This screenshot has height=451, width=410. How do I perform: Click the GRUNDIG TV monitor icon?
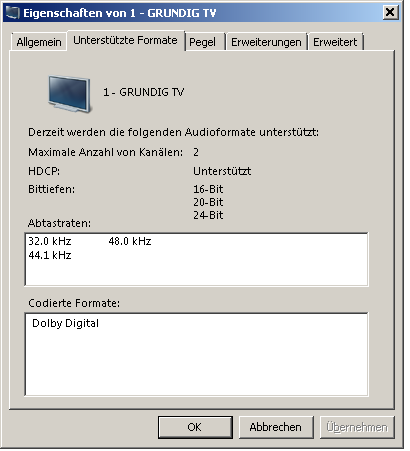[70, 94]
